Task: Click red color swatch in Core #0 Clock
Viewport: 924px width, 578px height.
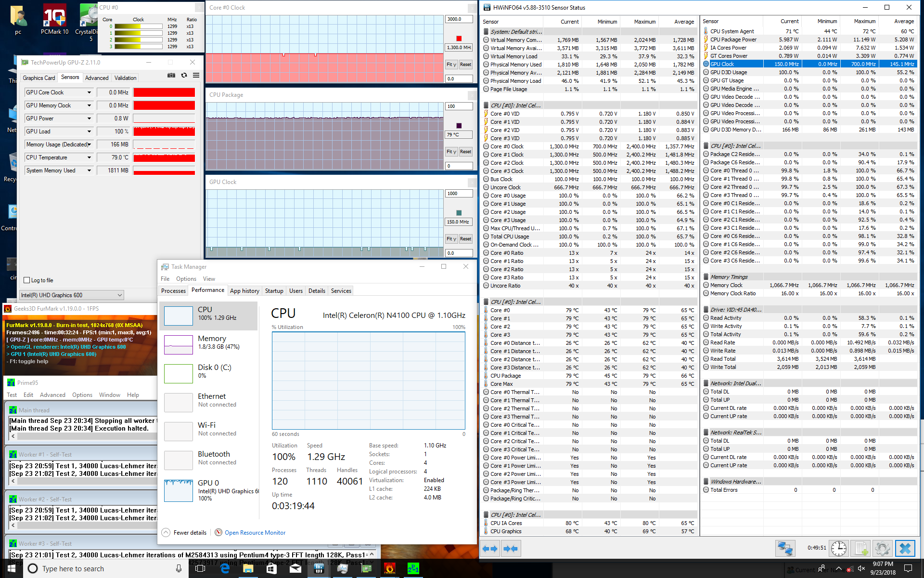Action: coord(459,39)
